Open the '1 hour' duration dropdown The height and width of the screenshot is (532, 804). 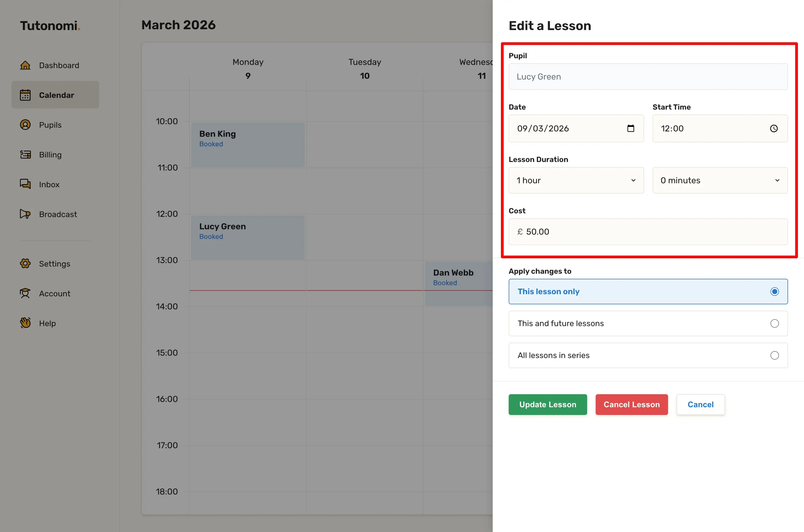[x=576, y=181]
